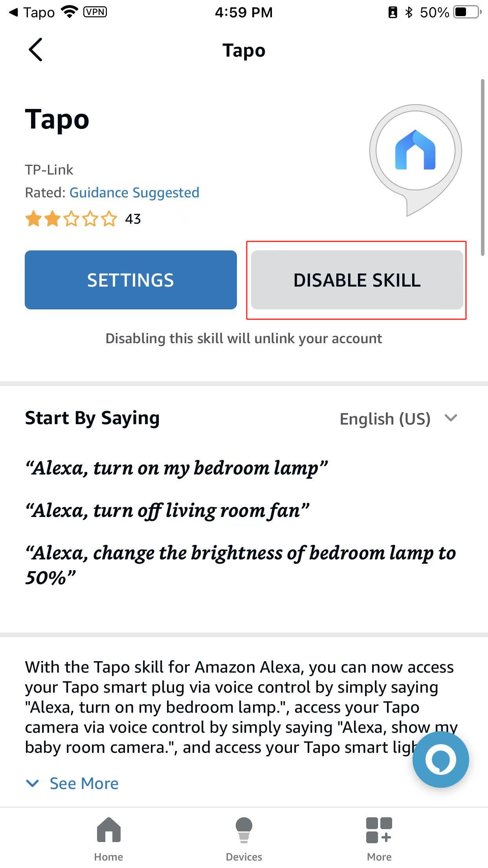The height and width of the screenshot is (868, 488).
Task: Open the Devices tab
Action: pos(244,839)
